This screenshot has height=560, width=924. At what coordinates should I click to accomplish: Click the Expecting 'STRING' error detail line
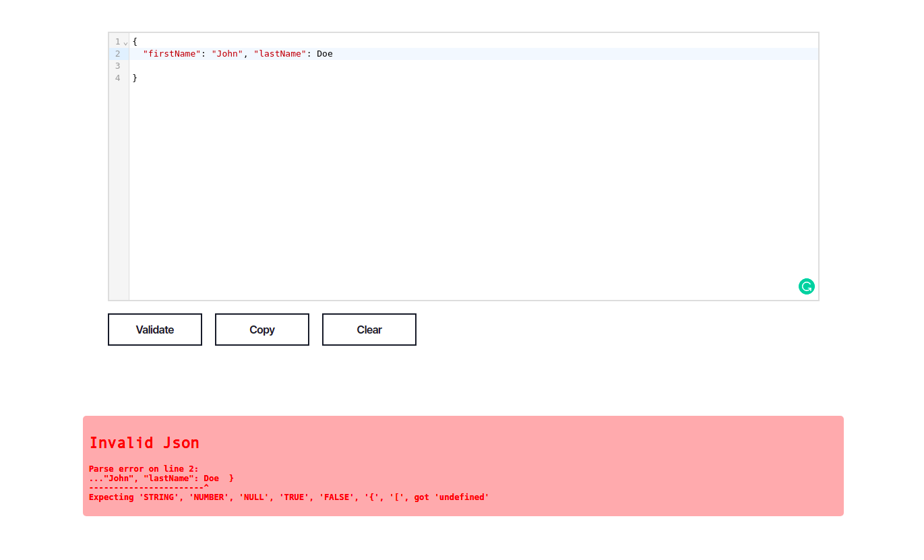[288, 497]
